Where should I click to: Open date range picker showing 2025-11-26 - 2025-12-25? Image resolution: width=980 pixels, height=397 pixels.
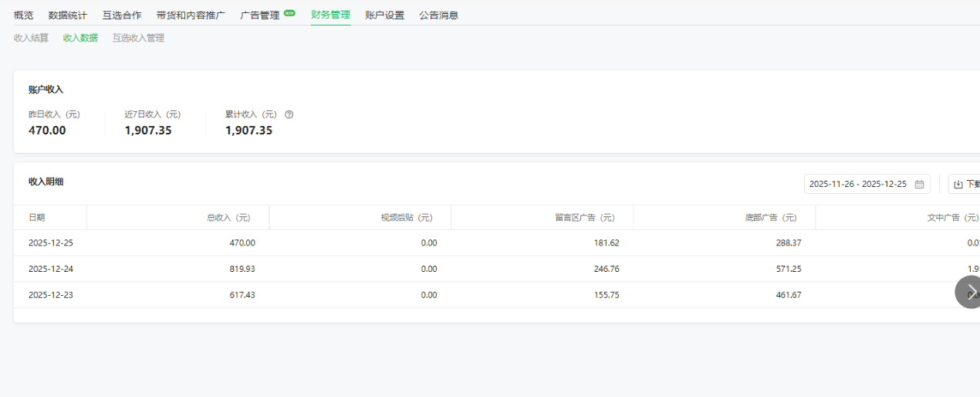click(x=858, y=185)
